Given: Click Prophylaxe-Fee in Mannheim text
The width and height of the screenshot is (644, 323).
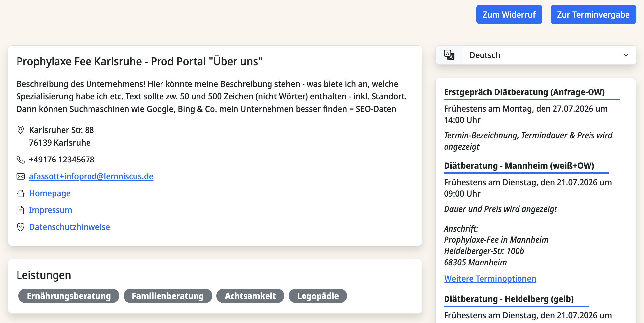Looking at the screenshot, I should [496, 240].
